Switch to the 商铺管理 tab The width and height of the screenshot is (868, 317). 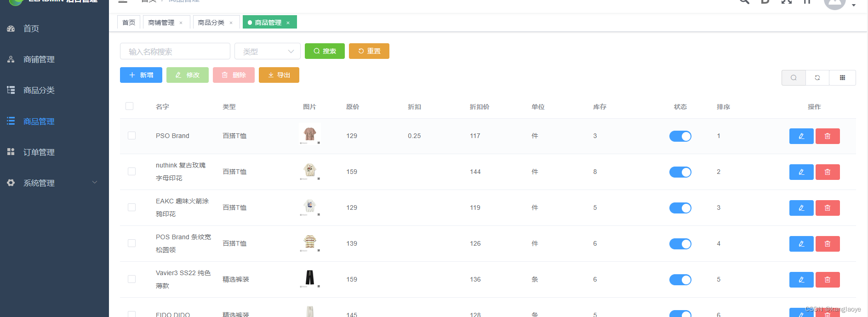click(161, 23)
